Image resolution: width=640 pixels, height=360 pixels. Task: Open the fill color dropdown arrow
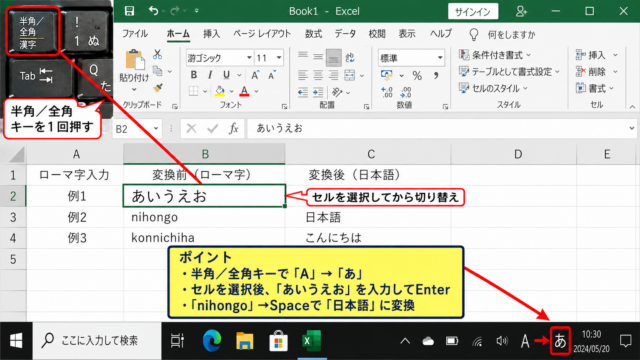231,91
